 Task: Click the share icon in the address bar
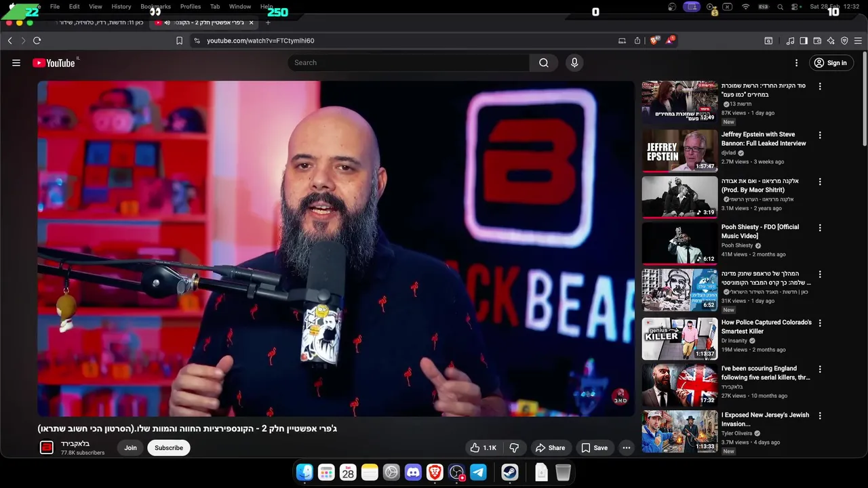coord(637,41)
